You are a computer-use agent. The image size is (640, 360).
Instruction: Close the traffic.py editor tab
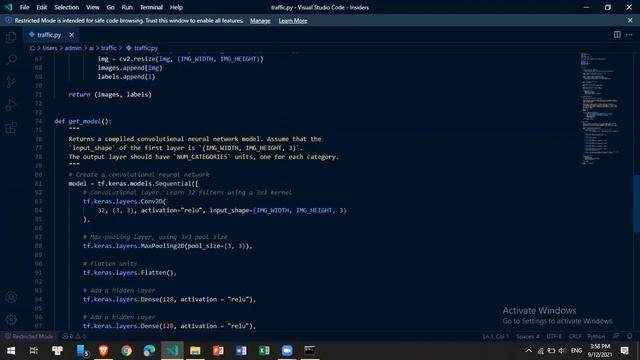[71, 35]
